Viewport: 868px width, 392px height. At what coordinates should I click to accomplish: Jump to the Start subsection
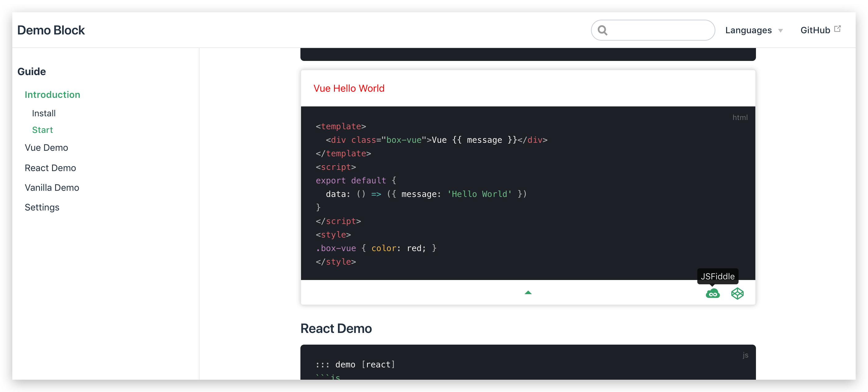pos(42,130)
